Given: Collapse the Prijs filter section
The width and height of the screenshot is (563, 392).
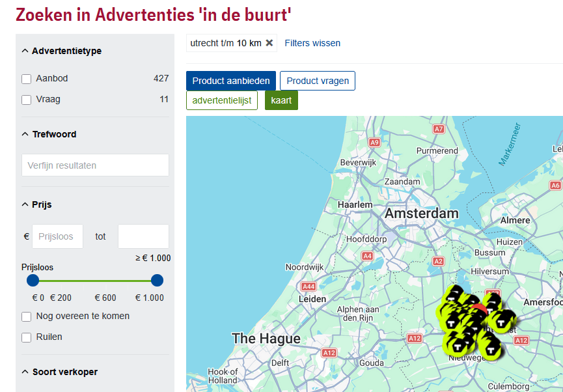Looking at the screenshot, I should pyautogui.click(x=25, y=204).
